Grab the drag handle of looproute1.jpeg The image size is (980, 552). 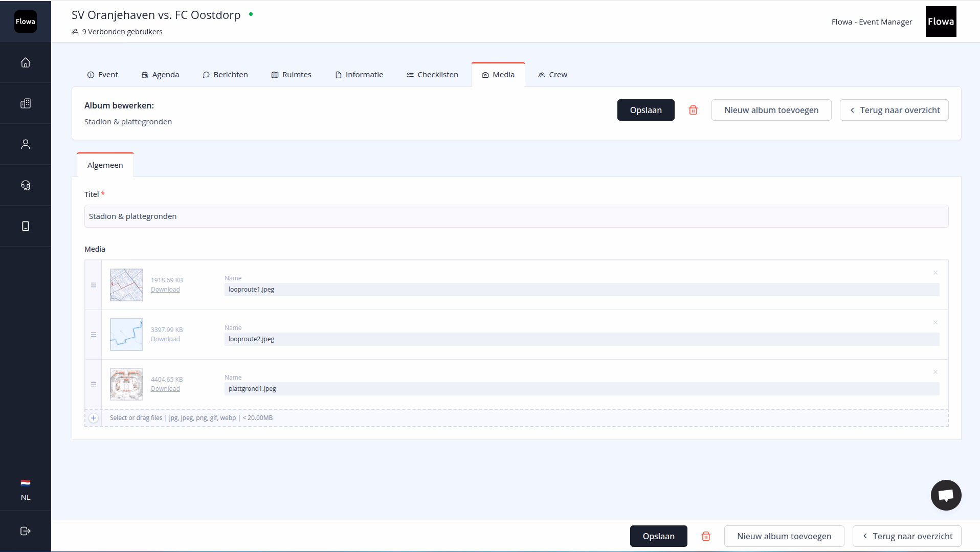coord(94,285)
